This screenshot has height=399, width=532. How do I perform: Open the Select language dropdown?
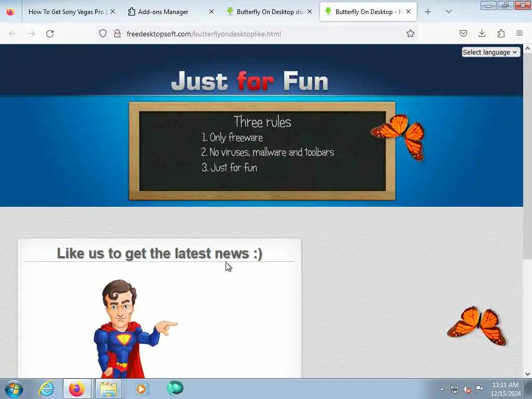490,52
